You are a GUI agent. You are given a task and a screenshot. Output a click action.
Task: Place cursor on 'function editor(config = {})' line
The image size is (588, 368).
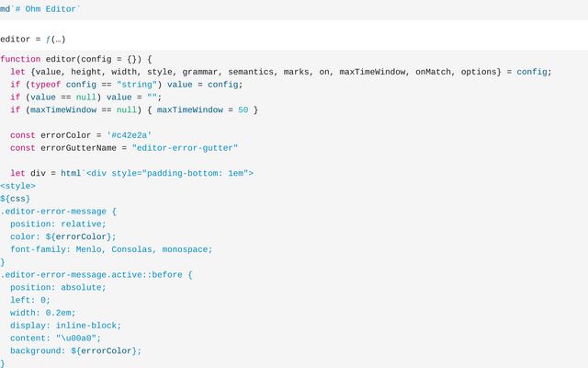75,59
